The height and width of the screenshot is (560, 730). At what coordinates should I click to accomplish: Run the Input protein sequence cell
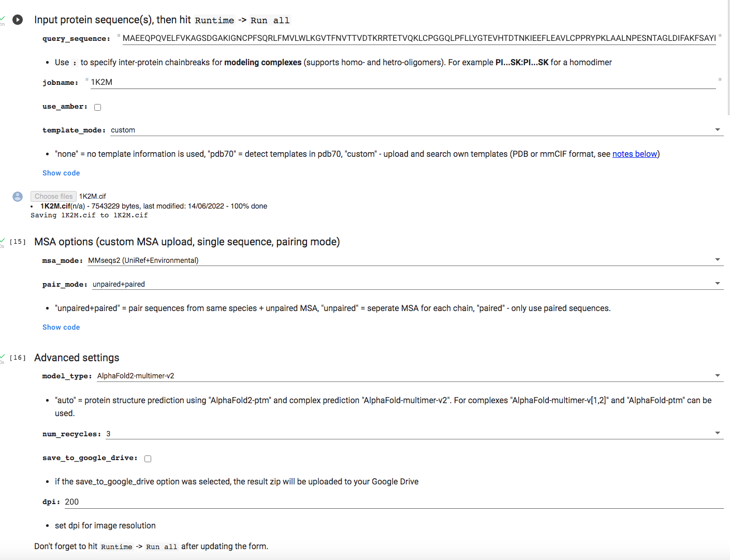(x=17, y=20)
